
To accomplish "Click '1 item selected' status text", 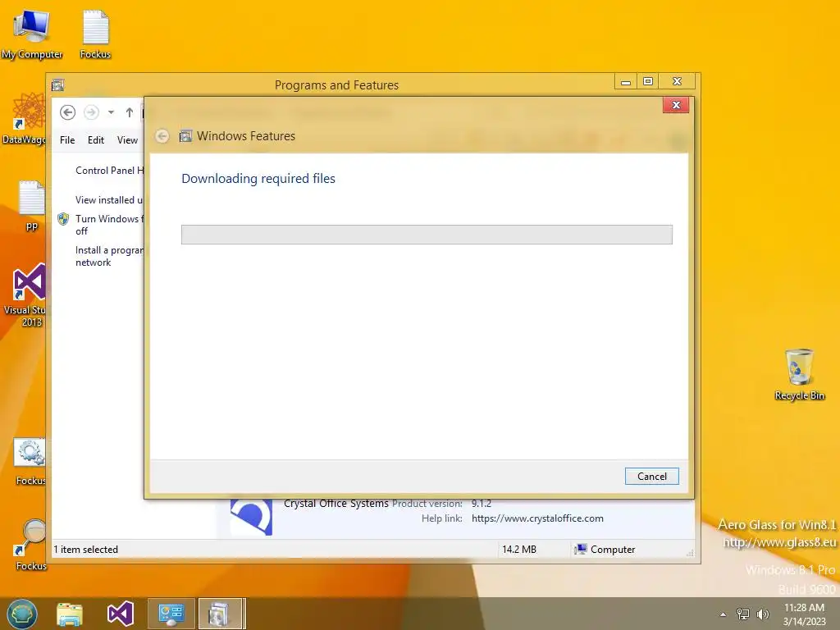I will [85, 550].
